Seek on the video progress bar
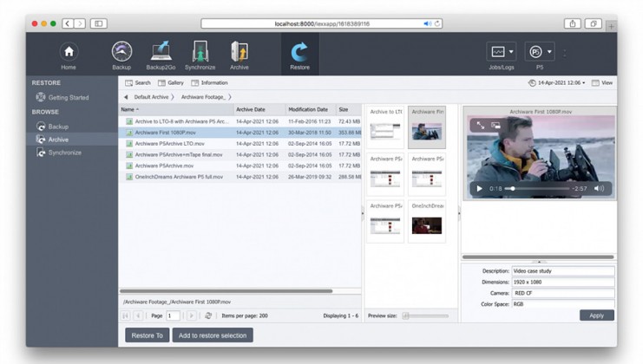The image size is (643, 364). click(x=537, y=189)
